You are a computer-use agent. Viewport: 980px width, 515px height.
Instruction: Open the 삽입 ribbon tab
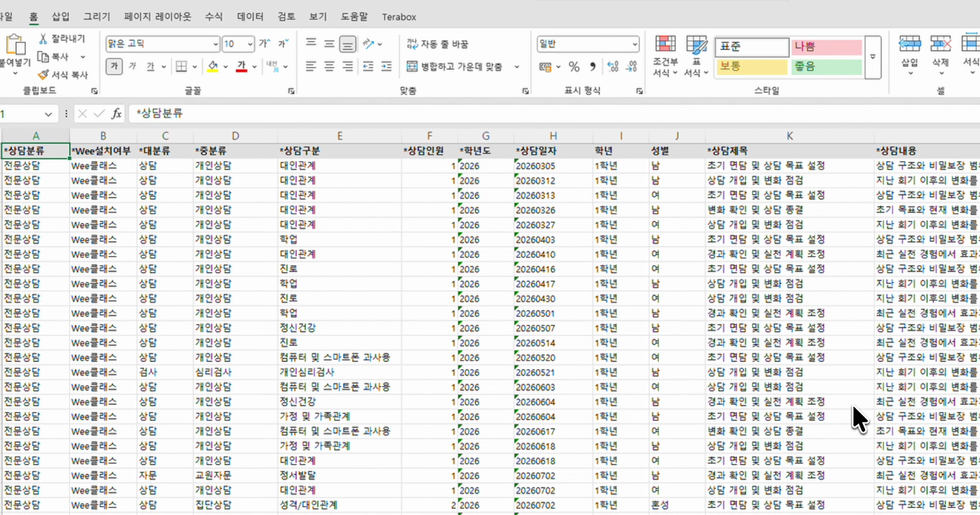[x=60, y=16]
